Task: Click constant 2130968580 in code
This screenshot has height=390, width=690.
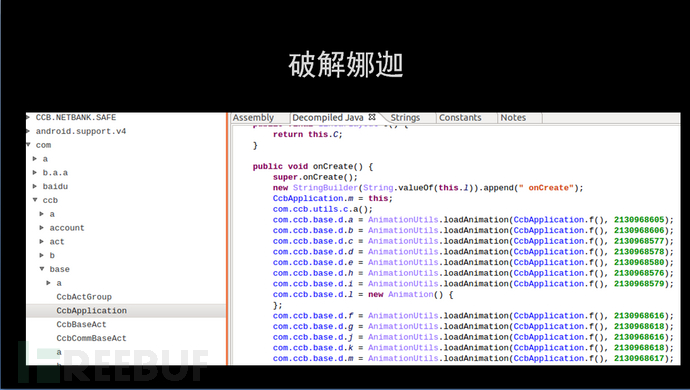Action: (x=639, y=262)
